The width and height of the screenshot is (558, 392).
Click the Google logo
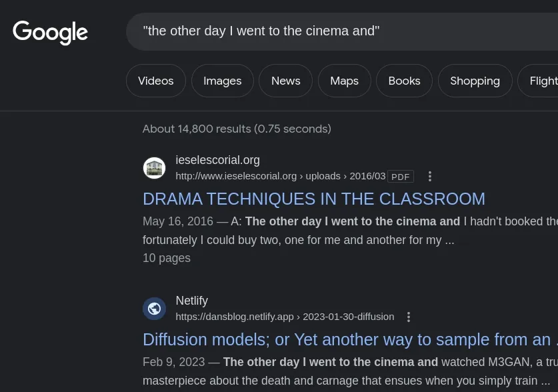tap(50, 32)
